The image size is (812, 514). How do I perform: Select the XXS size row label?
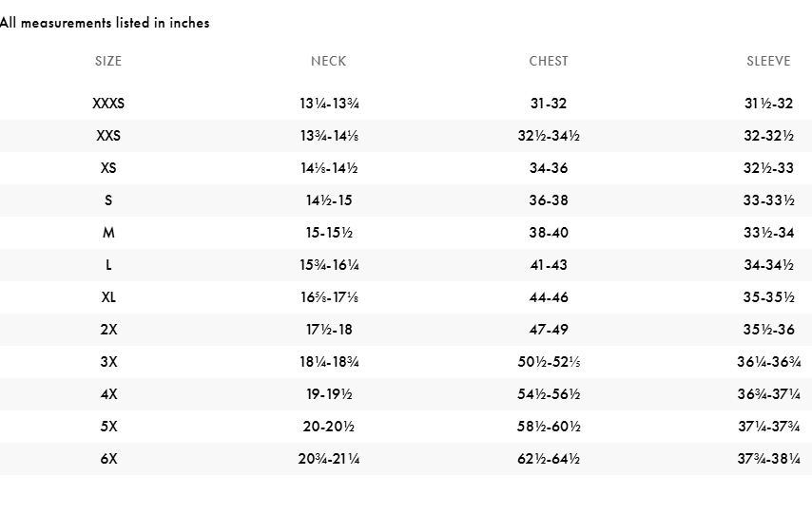[108, 136]
